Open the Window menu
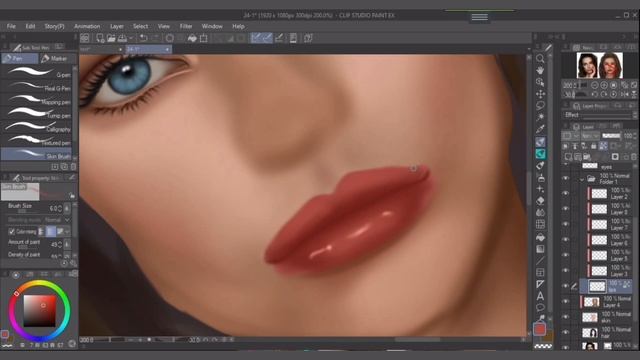640x360 pixels. pos(212,26)
